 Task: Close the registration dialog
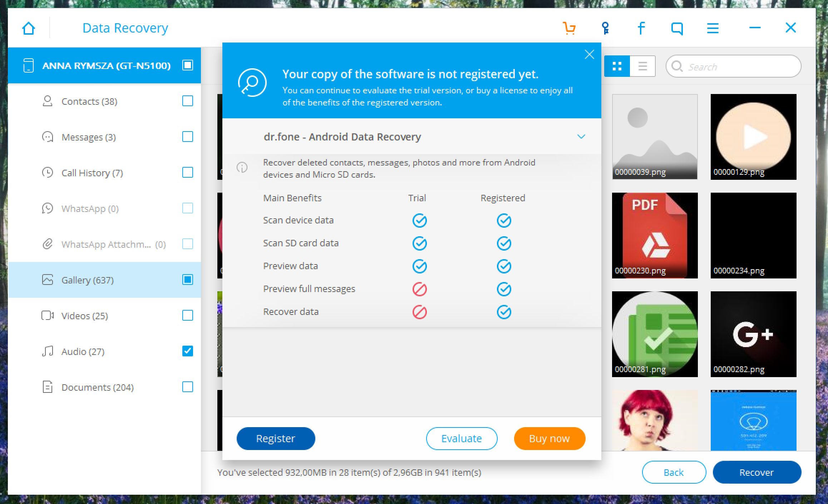589,54
